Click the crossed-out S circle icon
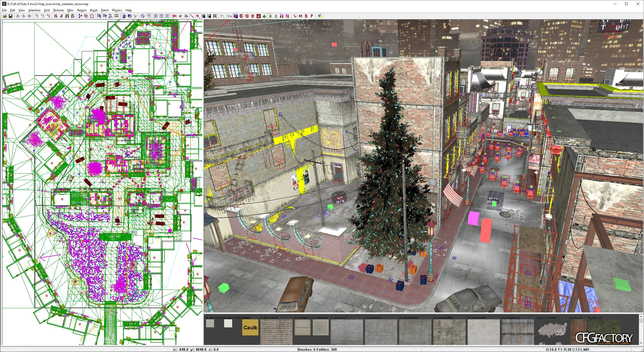 click(247, 16)
